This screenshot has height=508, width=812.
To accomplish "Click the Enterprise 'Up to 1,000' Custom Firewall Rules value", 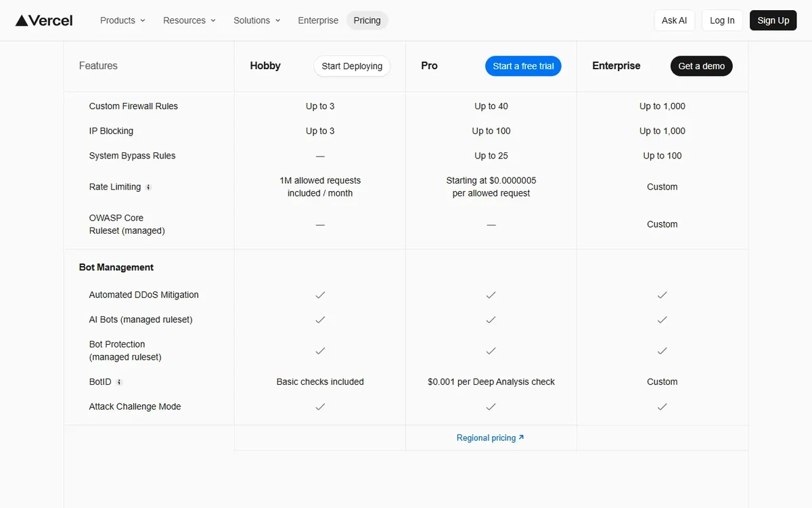I will (662, 106).
